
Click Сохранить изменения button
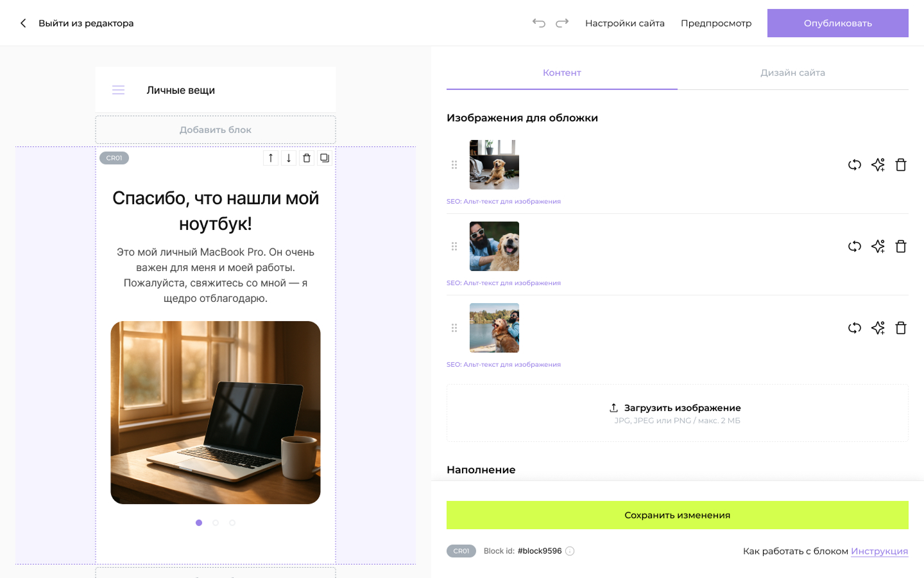677,515
